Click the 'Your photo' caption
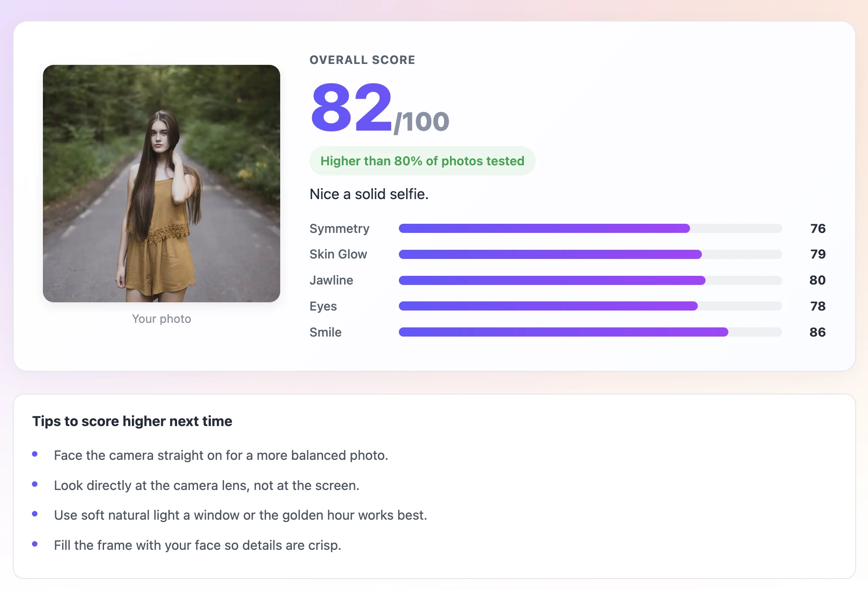The width and height of the screenshot is (868, 590). pyautogui.click(x=162, y=319)
